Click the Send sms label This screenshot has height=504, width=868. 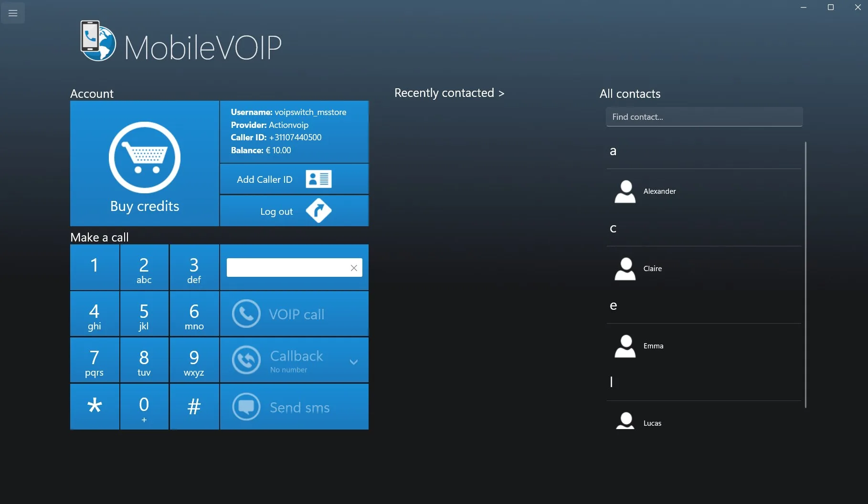300,408
